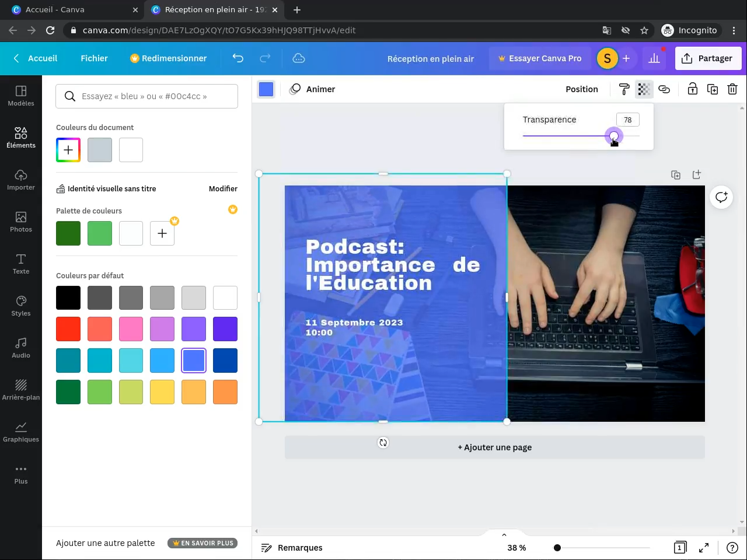Open the page grid view icon
Screen dimensions: 747x560
click(x=679, y=548)
